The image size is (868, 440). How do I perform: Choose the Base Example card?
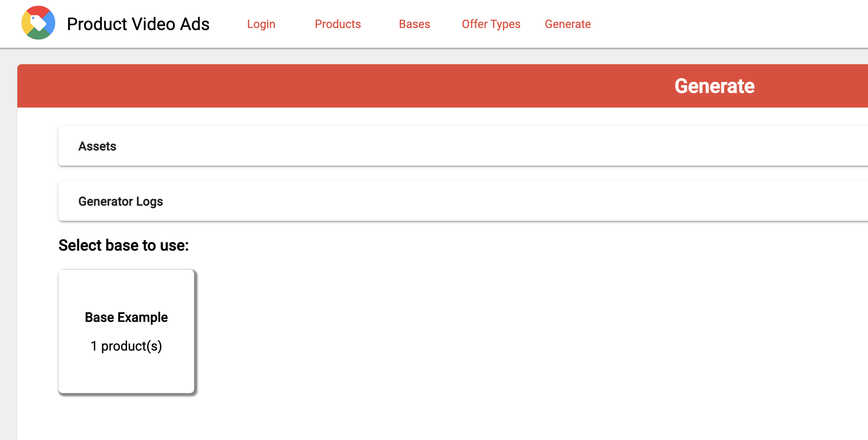point(126,331)
